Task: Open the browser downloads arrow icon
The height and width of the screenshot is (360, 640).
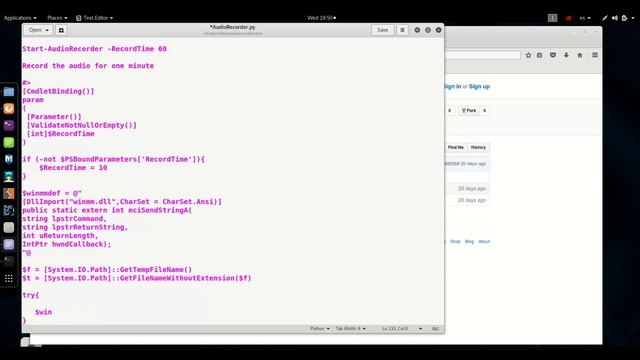Action: 566,55
